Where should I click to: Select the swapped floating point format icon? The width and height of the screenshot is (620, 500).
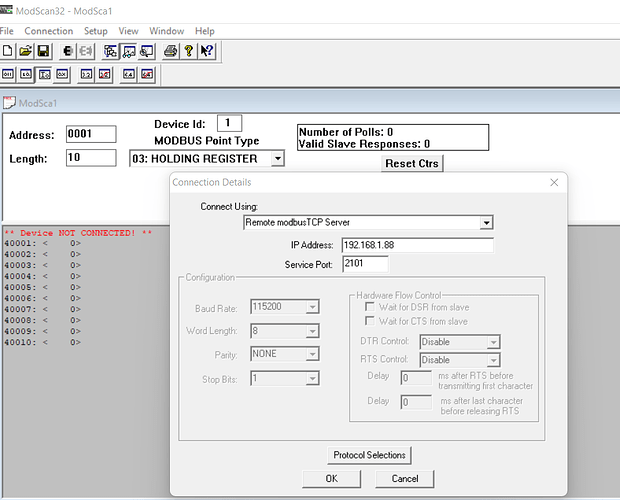tap(105, 74)
